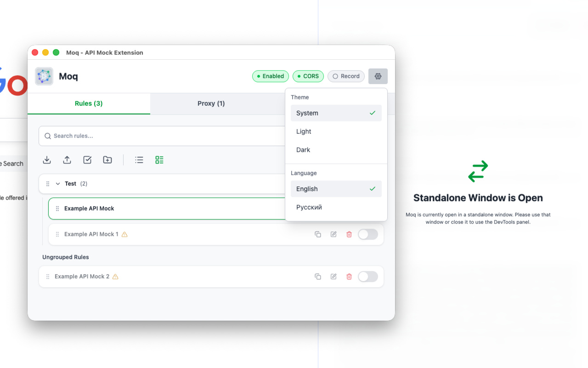Click the select-all checkmark square icon

87,160
